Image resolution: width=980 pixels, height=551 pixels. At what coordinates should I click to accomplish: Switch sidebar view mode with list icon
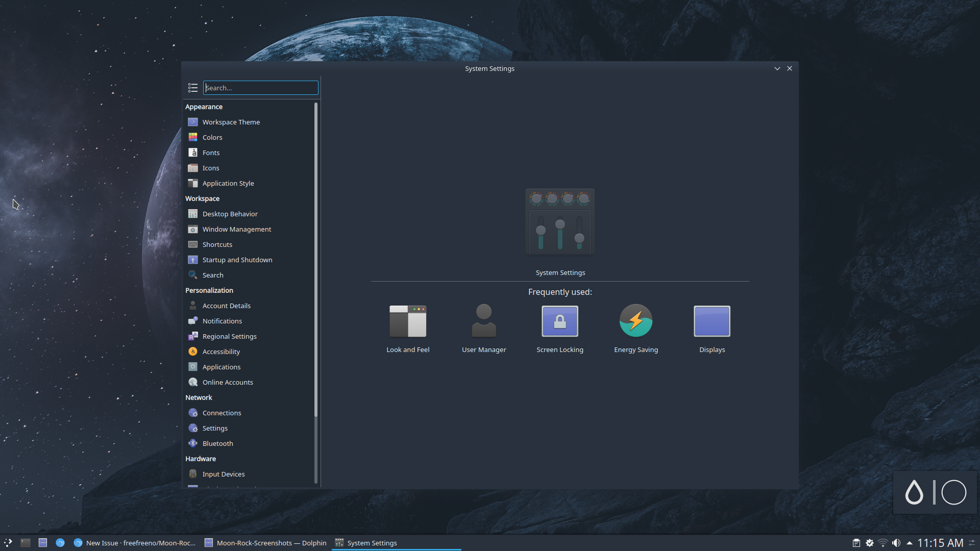point(192,88)
